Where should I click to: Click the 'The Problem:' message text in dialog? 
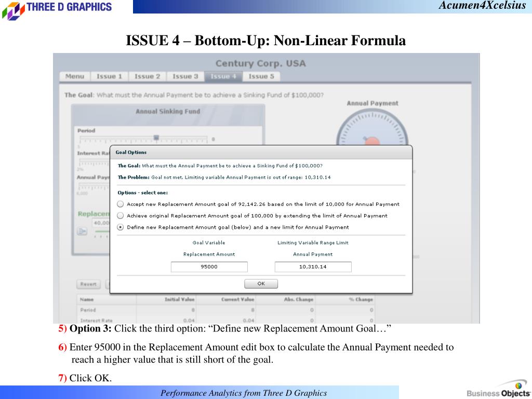224,177
